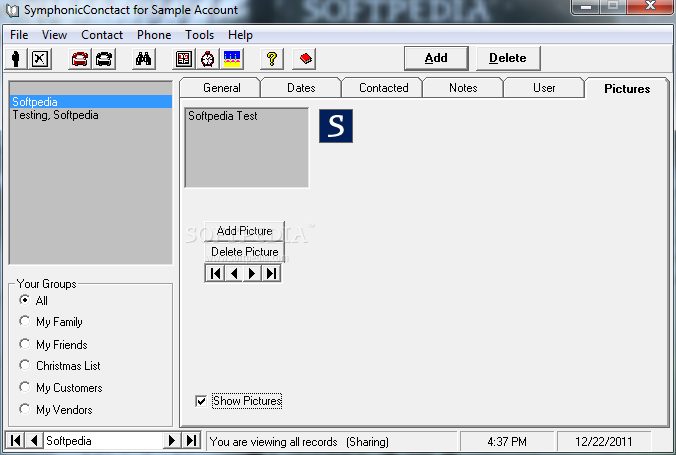Open the View menu

tap(54, 35)
